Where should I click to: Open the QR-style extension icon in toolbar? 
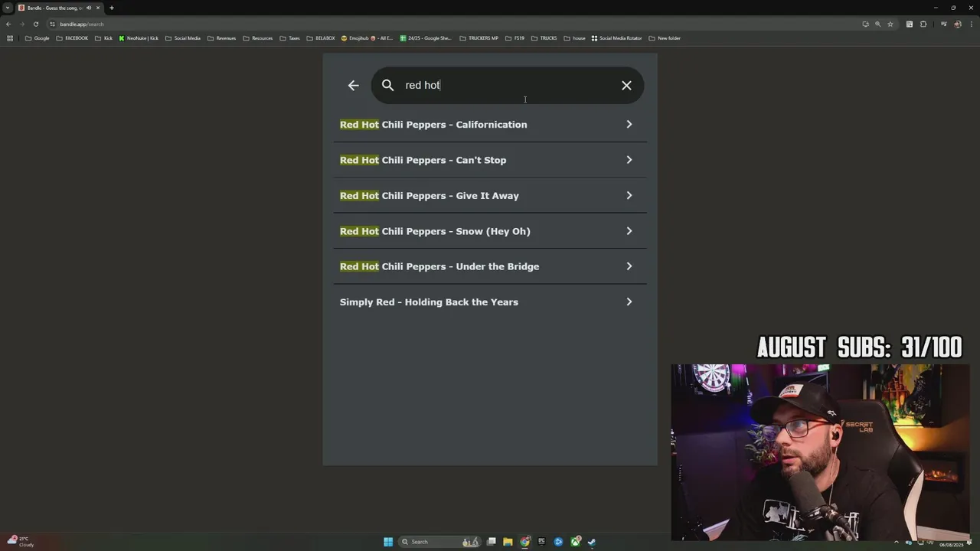[910, 24]
